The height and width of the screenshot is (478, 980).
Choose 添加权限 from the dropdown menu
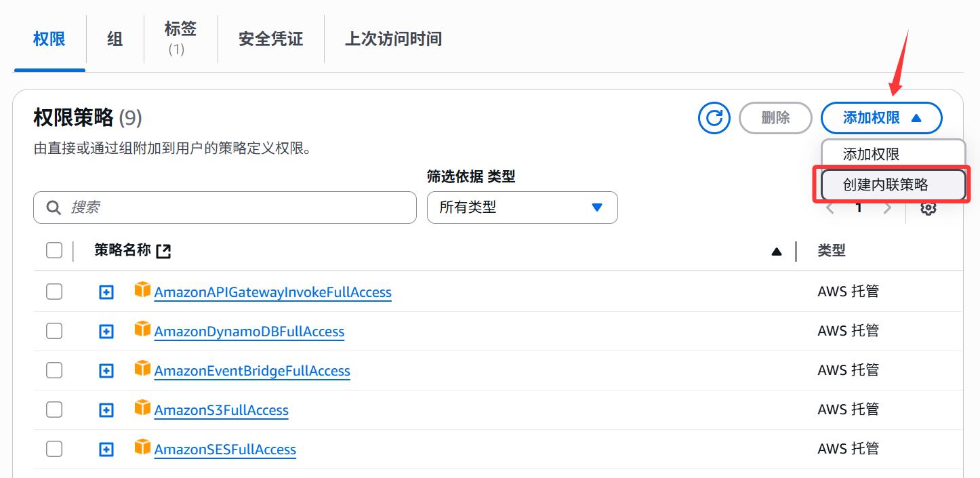pyautogui.click(x=893, y=154)
